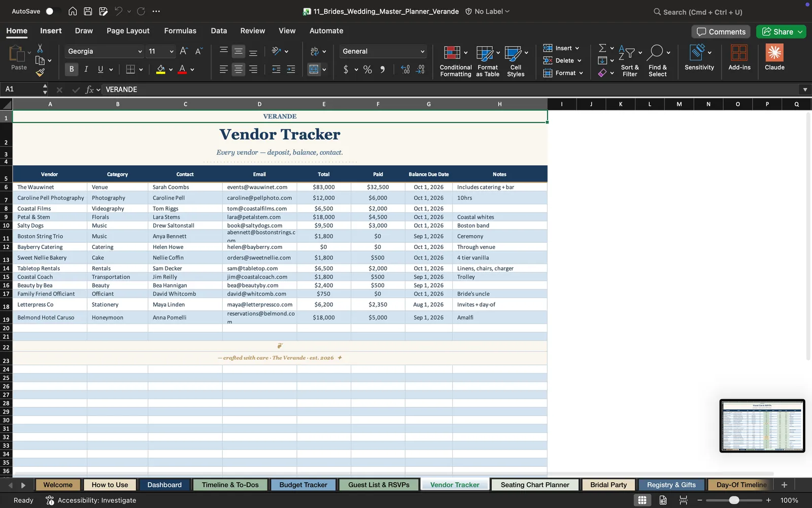The width and height of the screenshot is (812, 508).
Task: Launch the Claude add-in
Action: tap(774, 57)
